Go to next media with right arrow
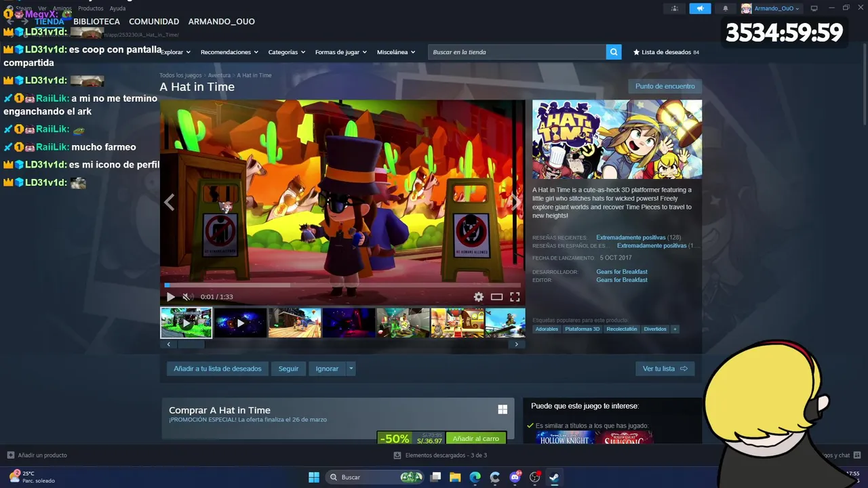The height and width of the screenshot is (488, 868). coord(516,202)
